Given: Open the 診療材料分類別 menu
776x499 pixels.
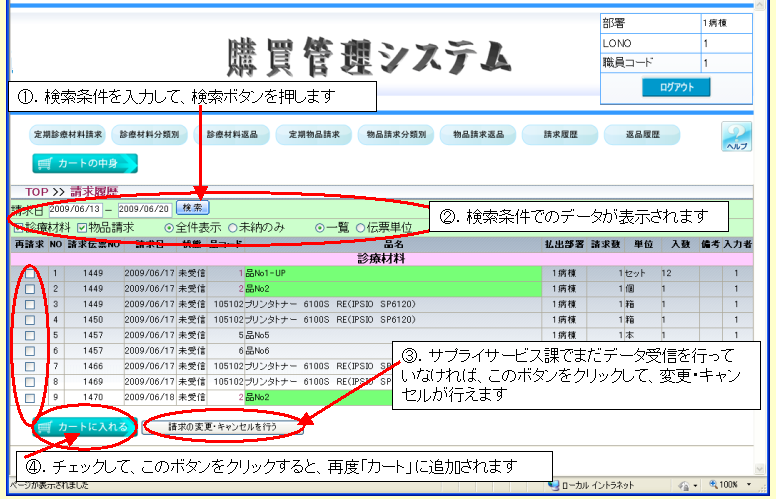Looking at the screenshot, I should 149,135.
